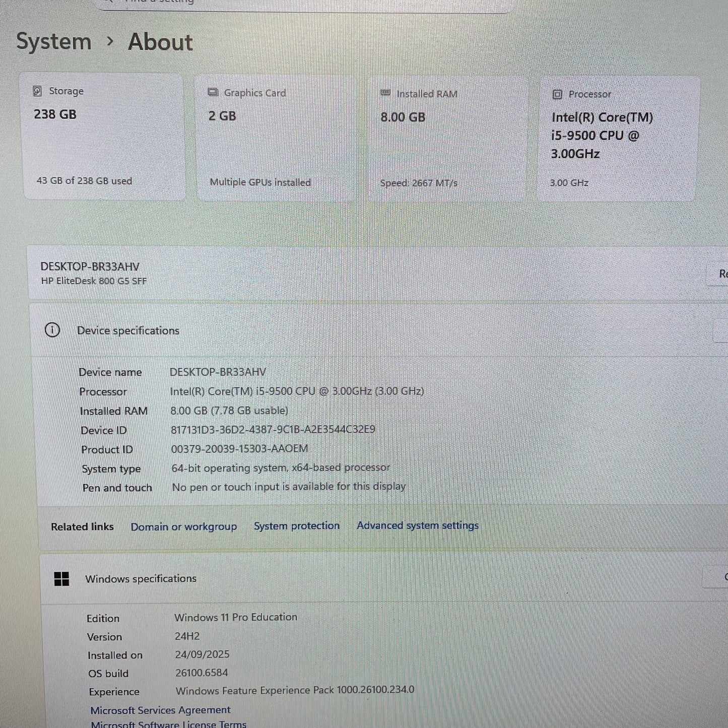Image resolution: width=728 pixels, height=728 pixels.
Task: Click the Graphics Card icon
Action: click(x=213, y=93)
